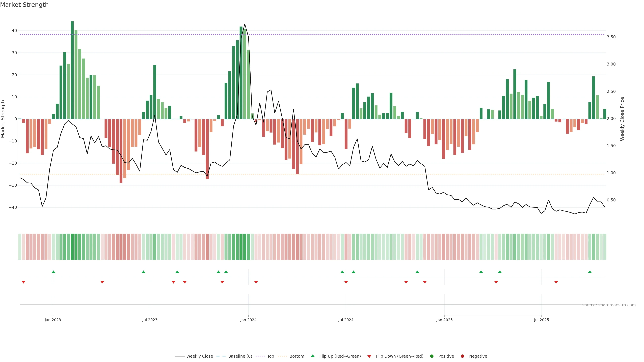644x362 pixels.
Task: Click the leftmost red flip-down triangle marker
Action: pos(23,282)
